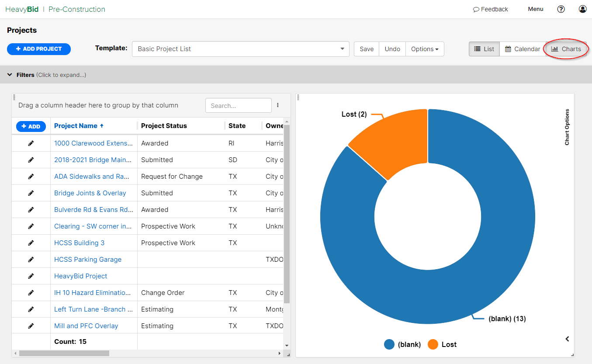Open the top-right Menu

(536, 9)
